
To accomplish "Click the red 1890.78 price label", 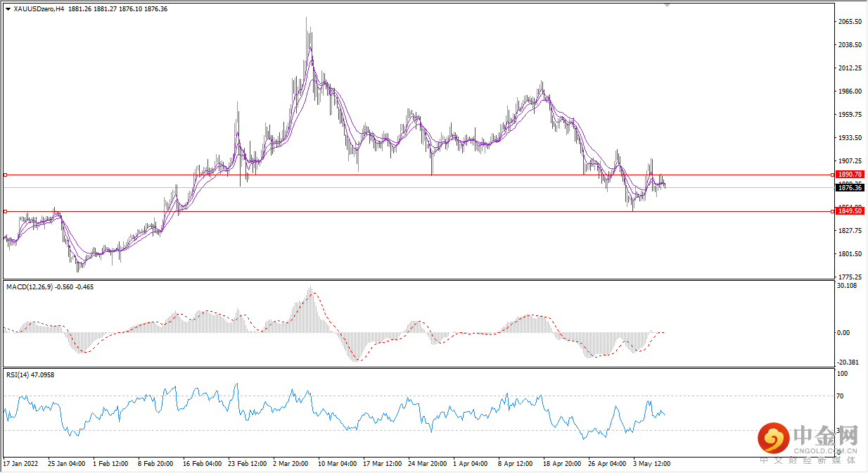I will pos(850,174).
